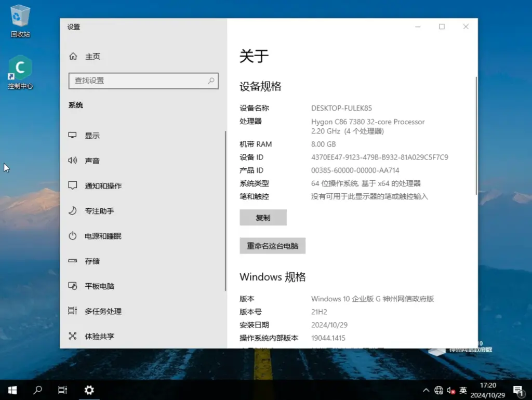Click the right content pane scrollbar
The width and height of the screenshot is (532, 400).
click(476, 135)
